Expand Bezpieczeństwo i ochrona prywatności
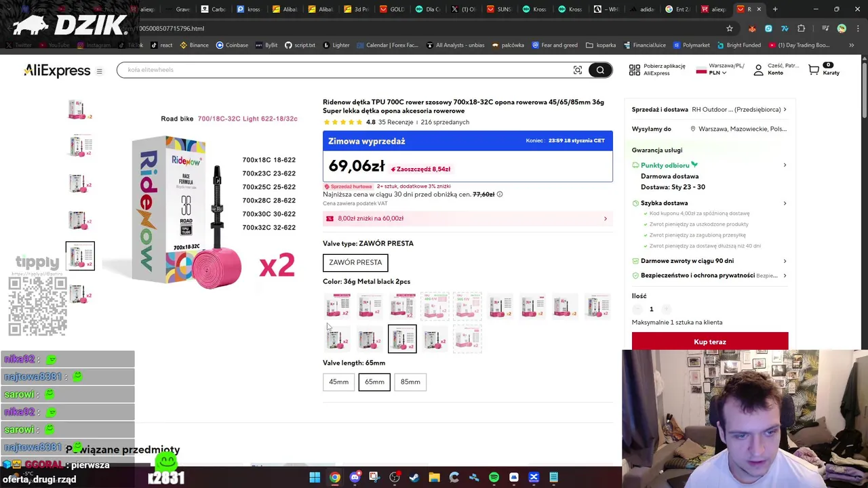 click(709, 276)
